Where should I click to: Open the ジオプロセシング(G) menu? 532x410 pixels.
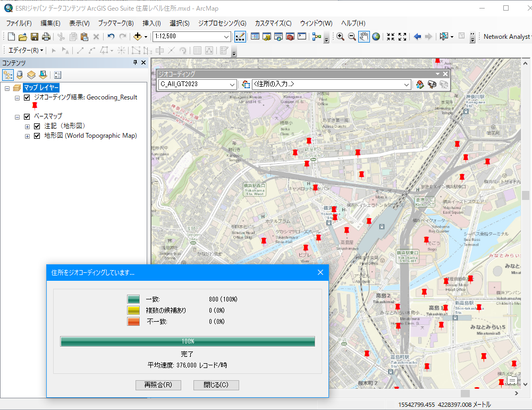click(x=222, y=23)
